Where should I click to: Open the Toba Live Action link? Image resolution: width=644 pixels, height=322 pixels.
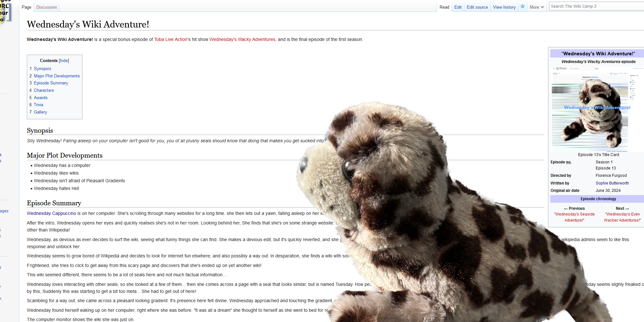point(171,40)
